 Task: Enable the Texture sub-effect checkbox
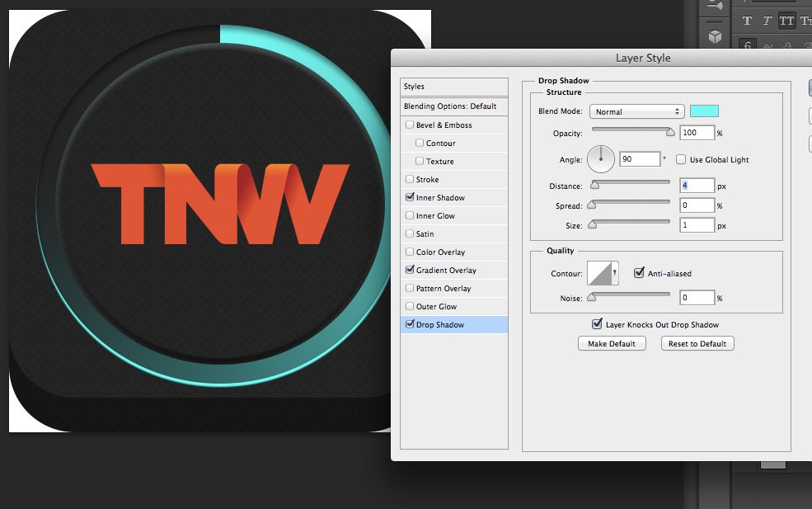[420, 161]
